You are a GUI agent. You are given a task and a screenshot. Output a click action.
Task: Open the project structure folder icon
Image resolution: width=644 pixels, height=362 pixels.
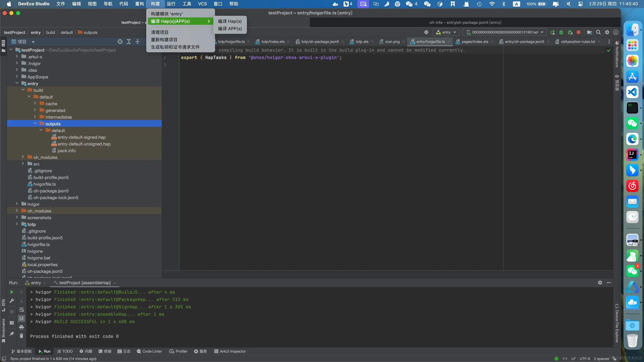589,32
